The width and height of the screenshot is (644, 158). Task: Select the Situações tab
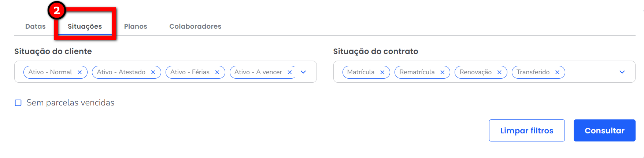[x=85, y=26]
